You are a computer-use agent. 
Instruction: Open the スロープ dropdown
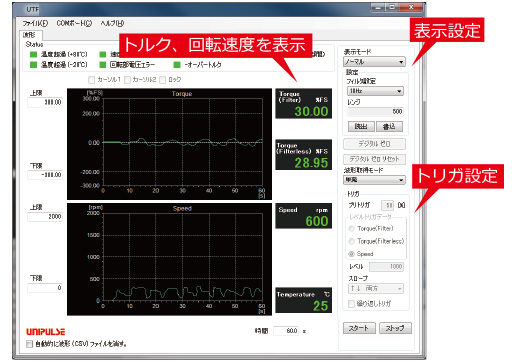pos(375,288)
